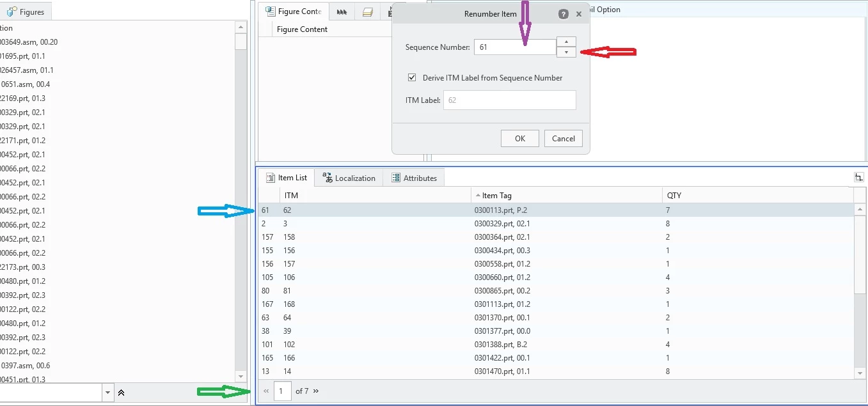The height and width of the screenshot is (406, 868).
Task: Click the item list panel maximize icon
Action: [x=859, y=177]
